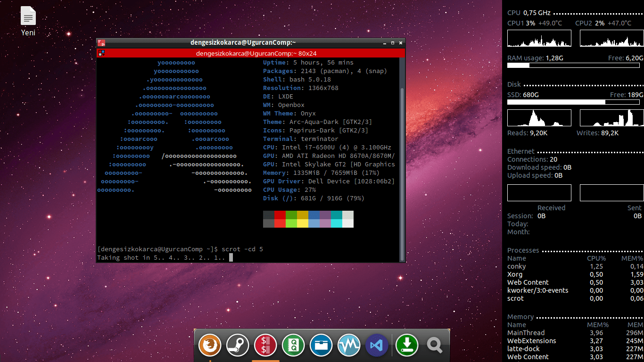Click the terminal cursor after countdown text

point(231,257)
